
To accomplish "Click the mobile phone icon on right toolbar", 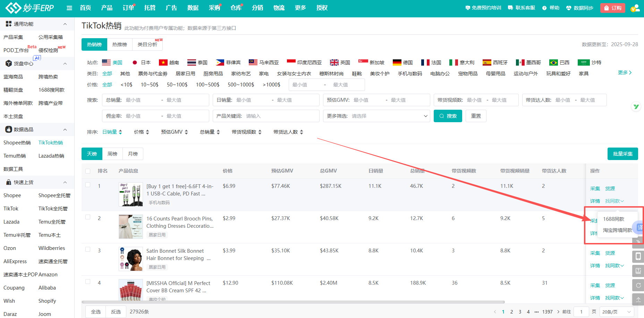I will tap(638, 257).
